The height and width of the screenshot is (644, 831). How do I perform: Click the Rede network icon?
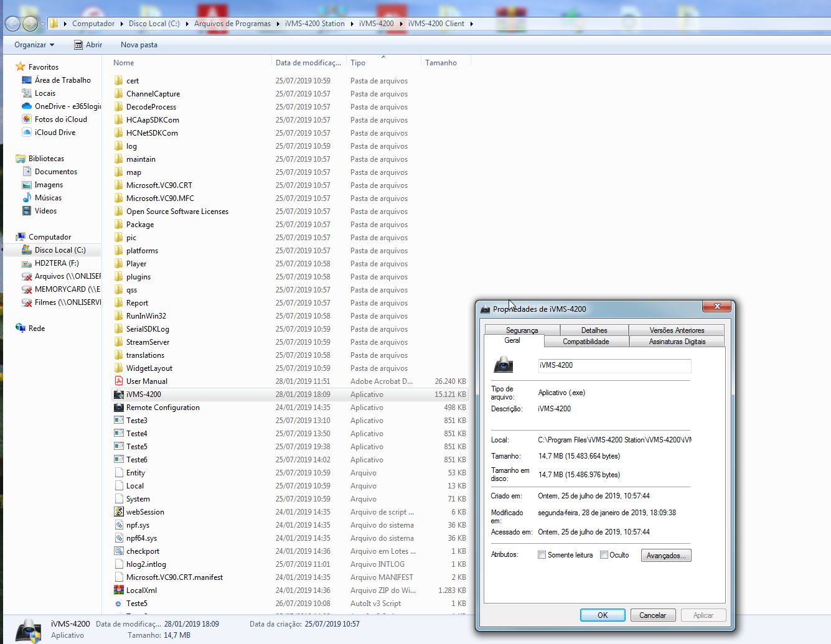click(21, 329)
